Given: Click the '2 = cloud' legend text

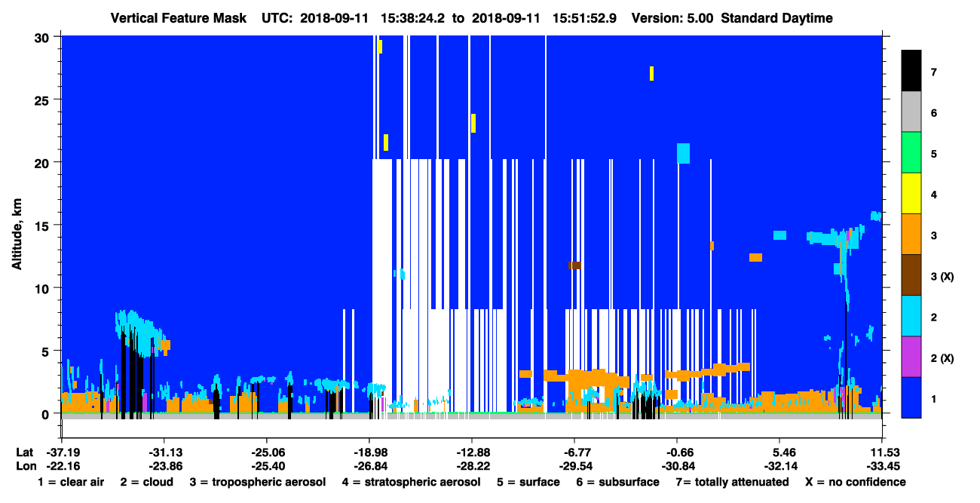Looking at the screenshot, I should pyautogui.click(x=146, y=482).
